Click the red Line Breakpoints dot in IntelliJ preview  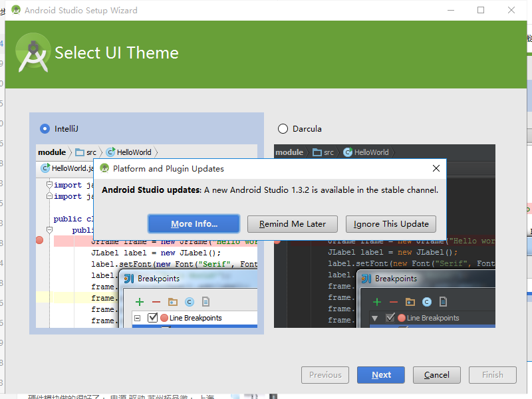pos(164,318)
